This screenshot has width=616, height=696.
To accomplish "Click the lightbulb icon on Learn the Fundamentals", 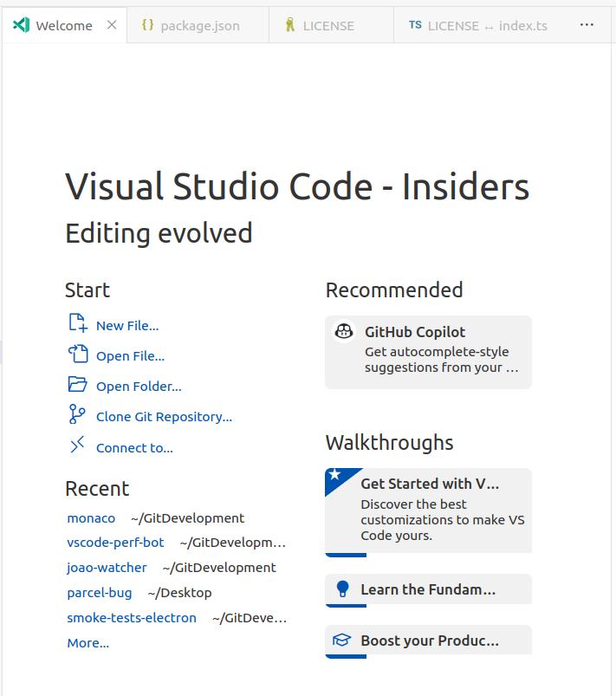I will pyautogui.click(x=343, y=589).
